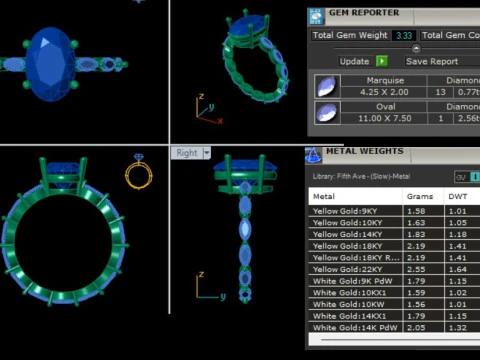Click the Grams column header
Image resolution: width=480 pixels, height=360 pixels.
[423, 196]
